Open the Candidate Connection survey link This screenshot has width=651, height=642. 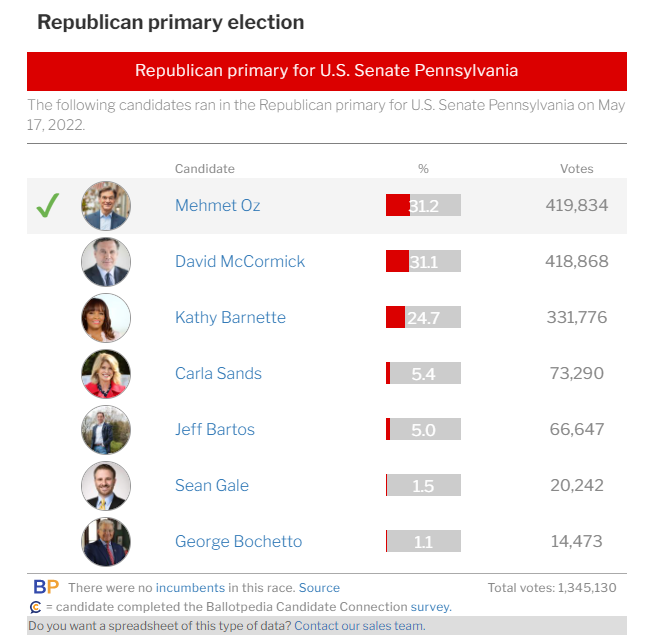point(431,607)
